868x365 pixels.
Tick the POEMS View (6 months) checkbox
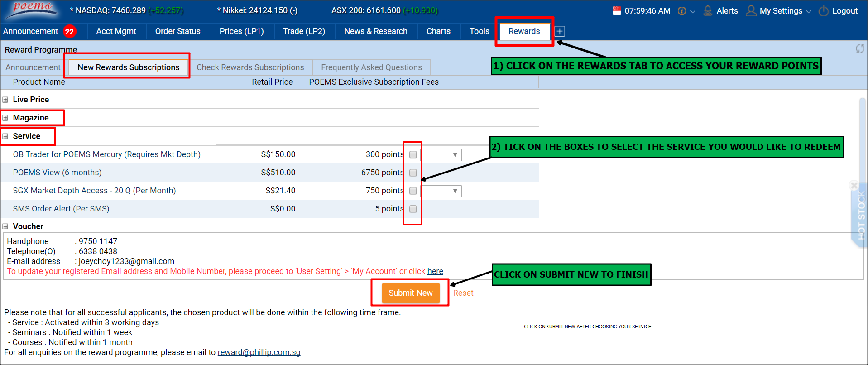(413, 173)
